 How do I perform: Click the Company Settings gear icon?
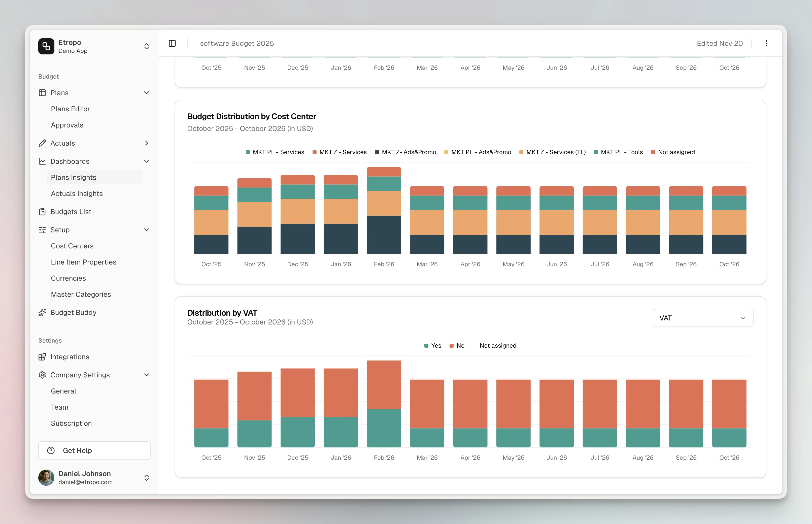(x=42, y=375)
